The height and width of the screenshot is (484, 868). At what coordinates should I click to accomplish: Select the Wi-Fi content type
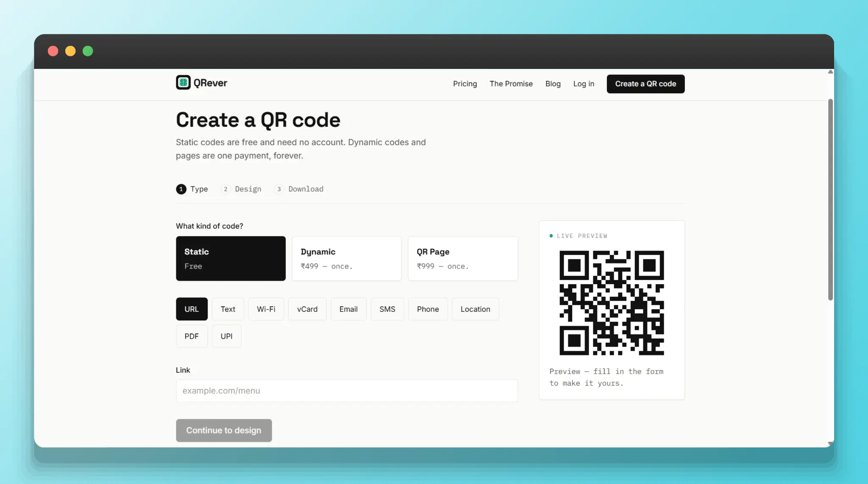point(266,309)
